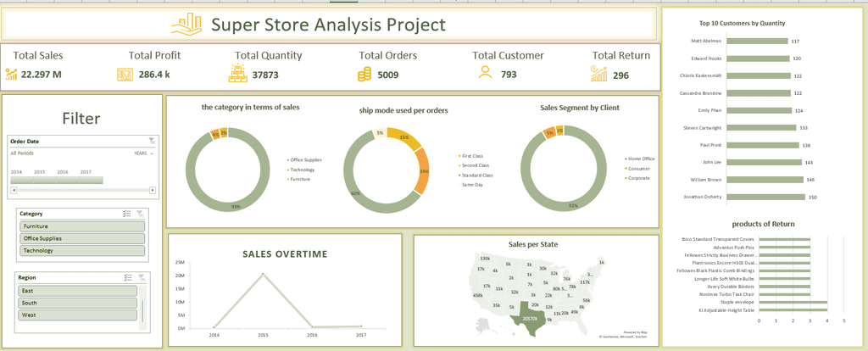The height and width of the screenshot is (351, 868).
Task: Click the Total Sales chart icon
Action: pyautogui.click(x=12, y=74)
